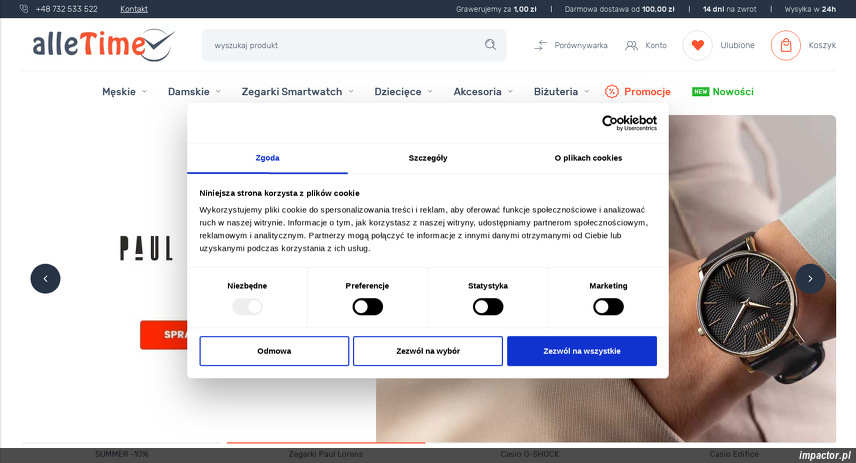This screenshot has height=463, width=856.
Task: Click the Porównywarka link text
Action: coord(581,45)
